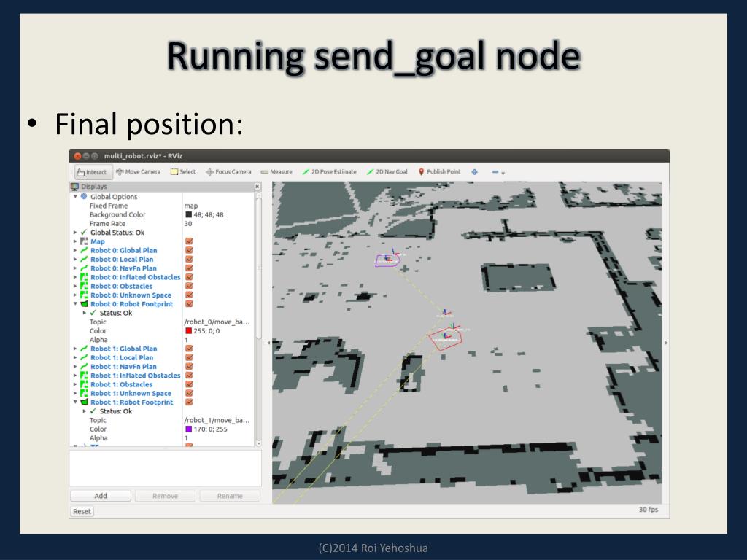Click the Robot 1: Robot Footprint polygon icon
Image resolution: width=747 pixels, height=560 pixels.
tap(85, 402)
